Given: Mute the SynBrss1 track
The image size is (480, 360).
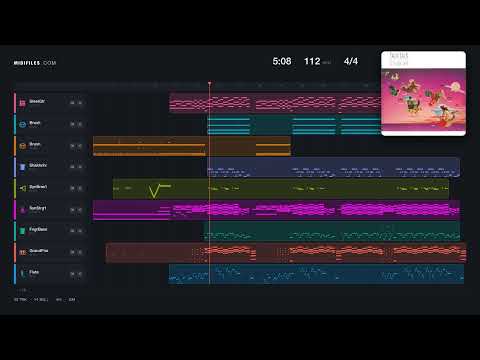Looking at the screenshot, I should [72, 188].
